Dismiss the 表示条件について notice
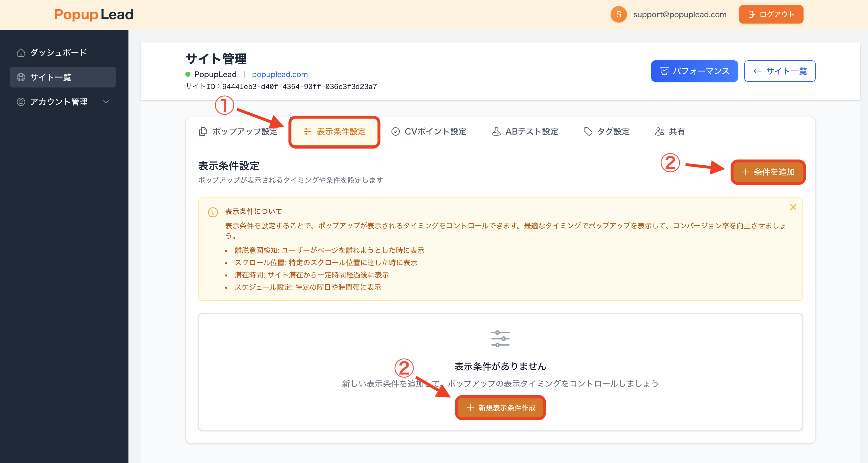The image size is (868, 463). [794, 207]
